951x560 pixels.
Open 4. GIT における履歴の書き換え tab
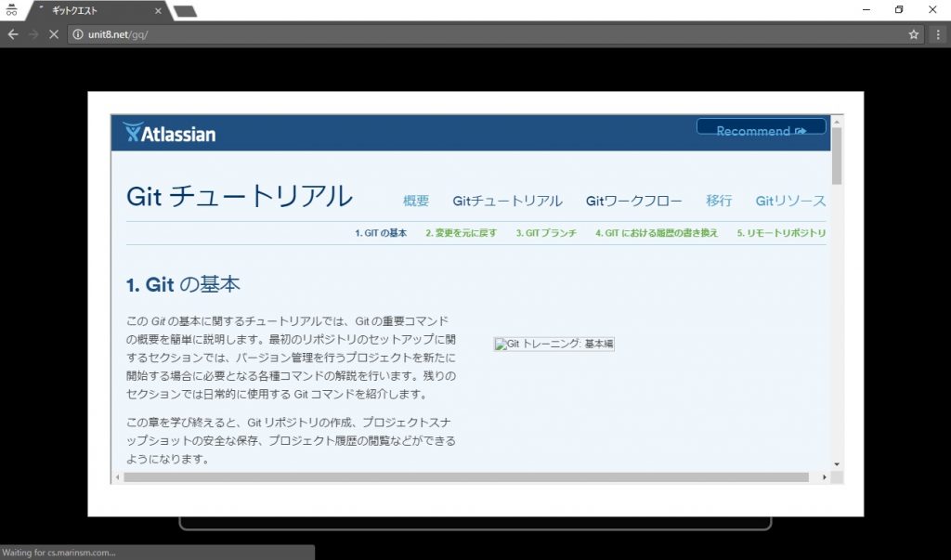(x=657, y=233)
